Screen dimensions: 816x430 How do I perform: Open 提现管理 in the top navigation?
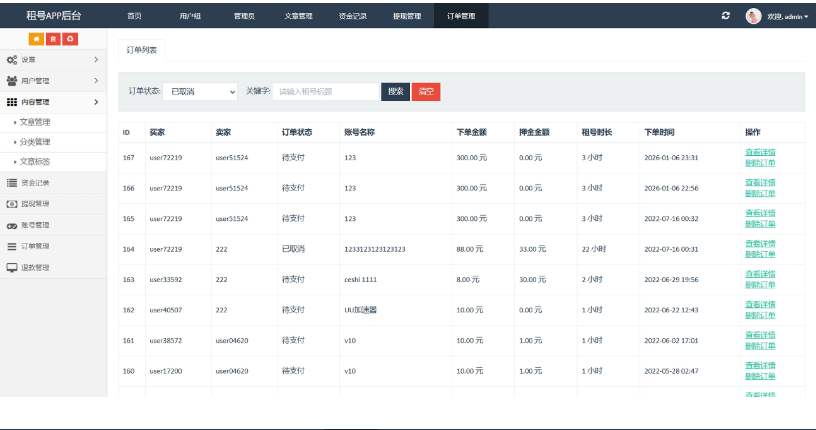407,16
